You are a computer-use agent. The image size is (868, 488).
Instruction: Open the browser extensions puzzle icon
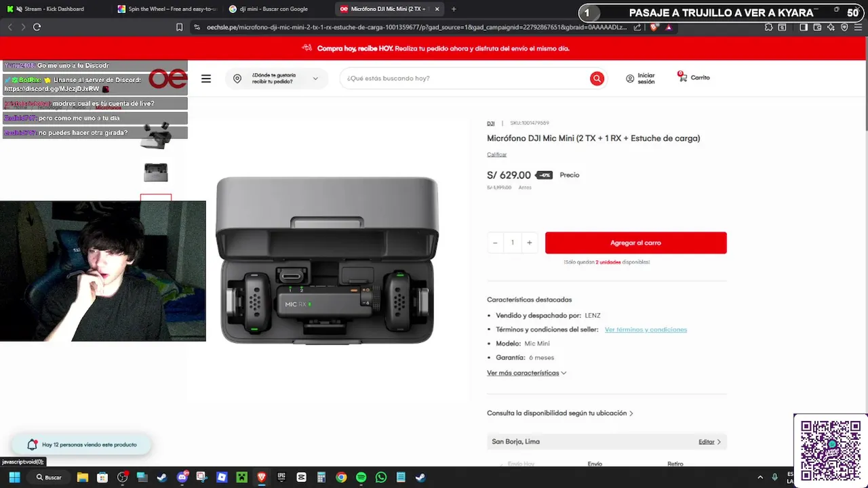click(768, 27)
